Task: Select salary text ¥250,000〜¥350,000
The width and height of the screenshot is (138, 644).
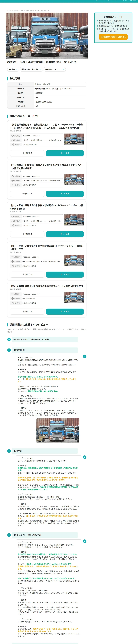Action: coord(31,257)
